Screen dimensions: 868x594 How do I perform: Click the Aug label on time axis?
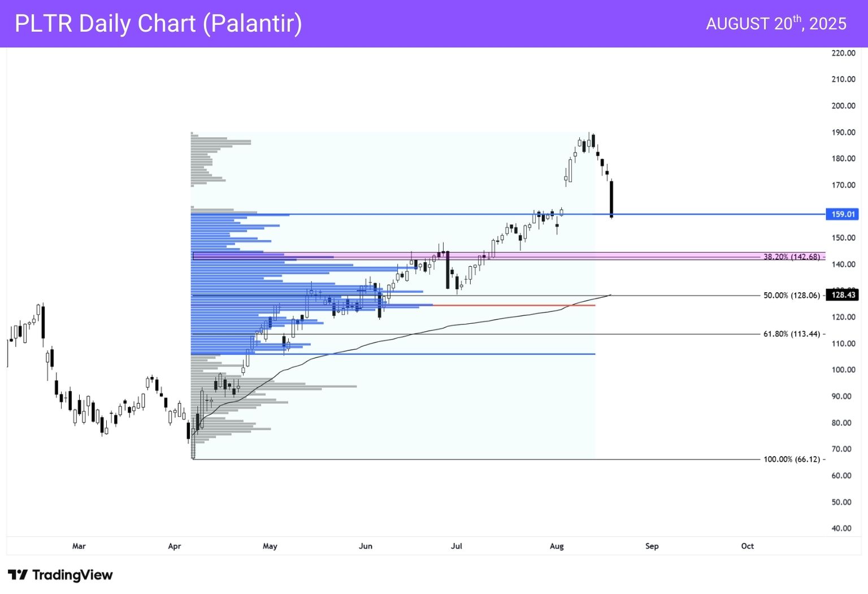[557, 546]
